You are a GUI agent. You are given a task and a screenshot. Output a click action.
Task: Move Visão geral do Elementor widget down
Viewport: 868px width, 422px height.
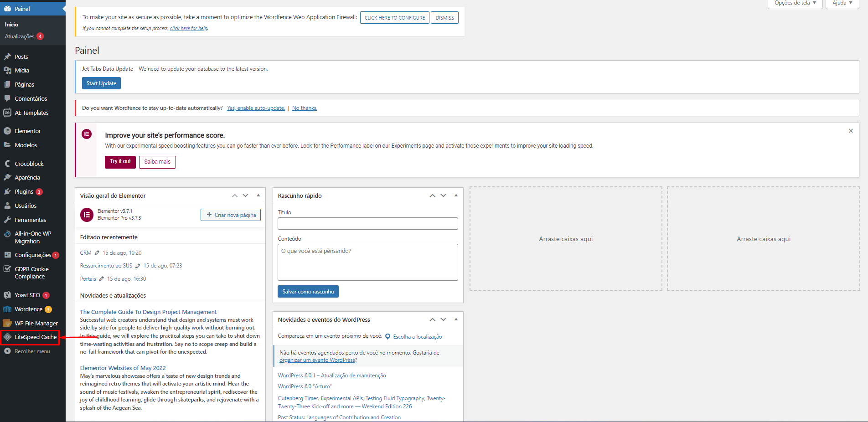(245, 196)
